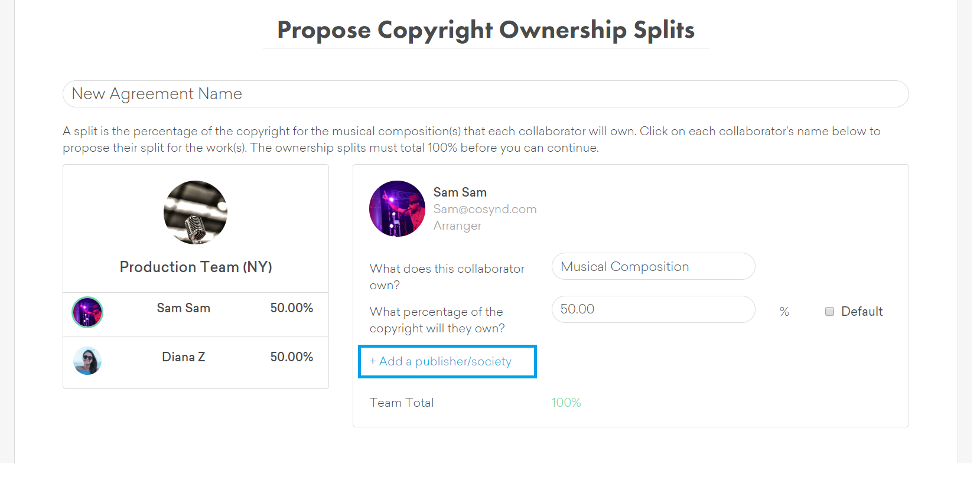Click the Sam@cosynd.com email address
This screenshot has width=980, height=487.
tap(485, 209)
